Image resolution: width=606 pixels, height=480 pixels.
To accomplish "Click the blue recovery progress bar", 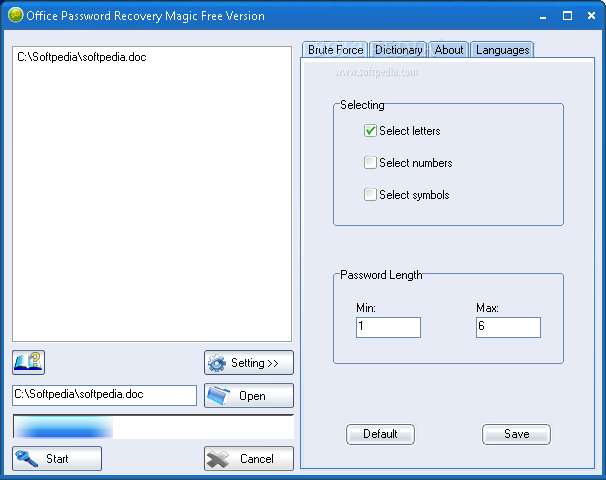I will [153, 428].
